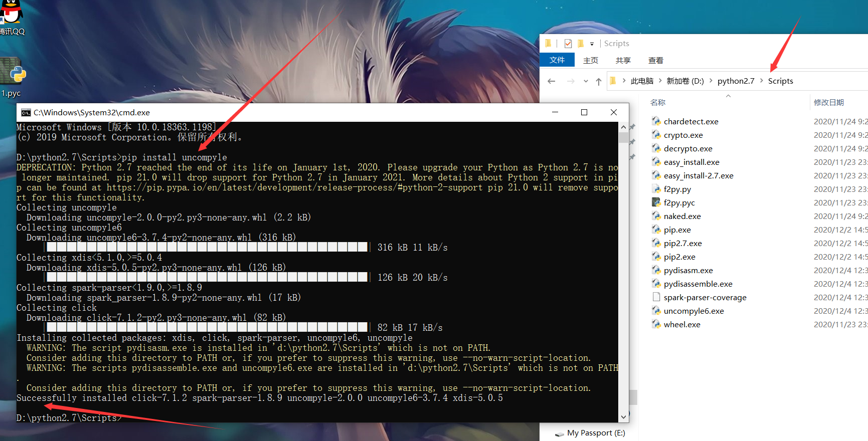Open the customize quick access toolbar dropdown
This screenshot has height=441, width=868.
(592, 44)
